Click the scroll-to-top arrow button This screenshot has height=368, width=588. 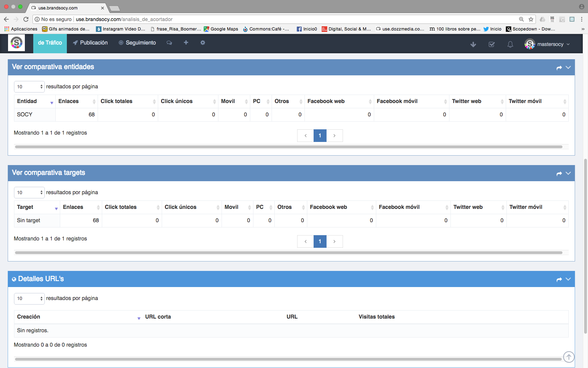[x=569, y=357]
